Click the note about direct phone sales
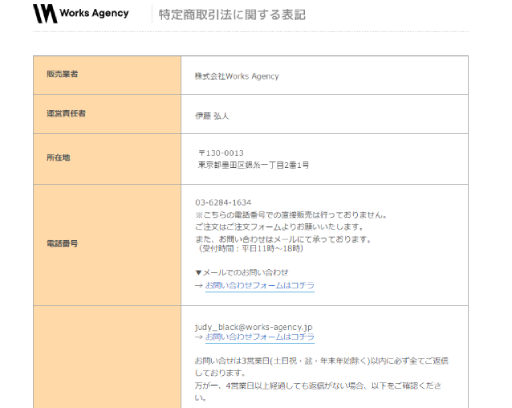This screenshot has width=512, height=408. coord(291,215)
